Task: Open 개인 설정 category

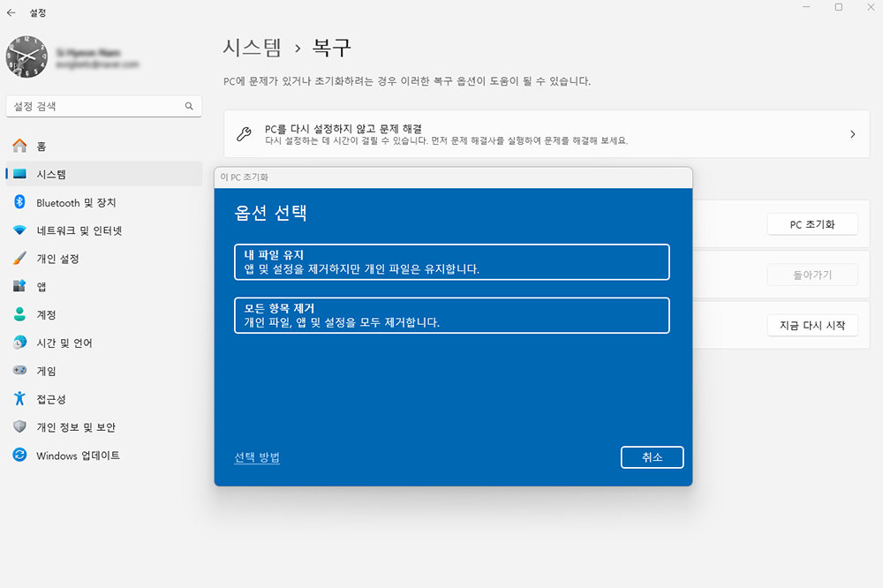Action: 103,259
